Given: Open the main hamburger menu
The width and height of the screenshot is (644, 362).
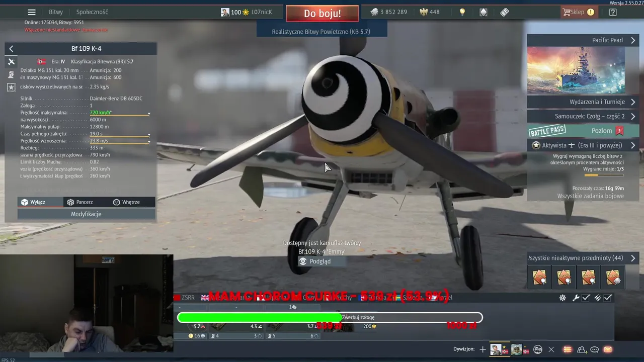Looking at the screenshot, I should 32,12.
